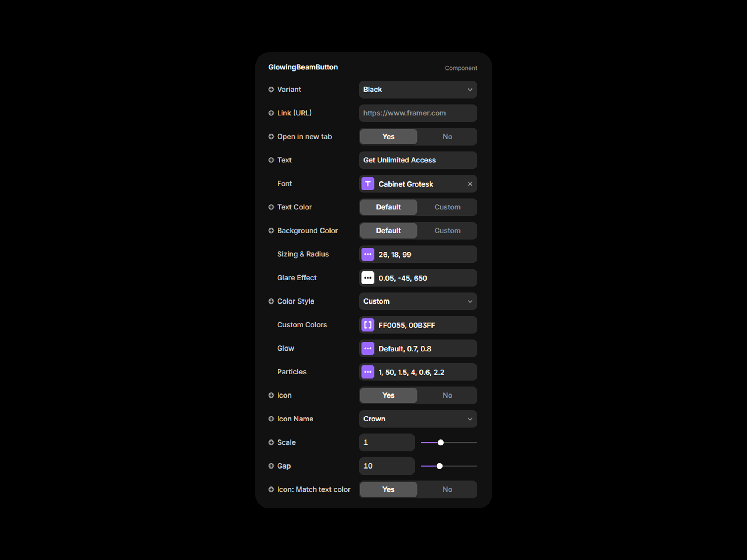Click the Gap value field showing 10
The height and width of the screenshot is (560, 747).
coord(386,466)
